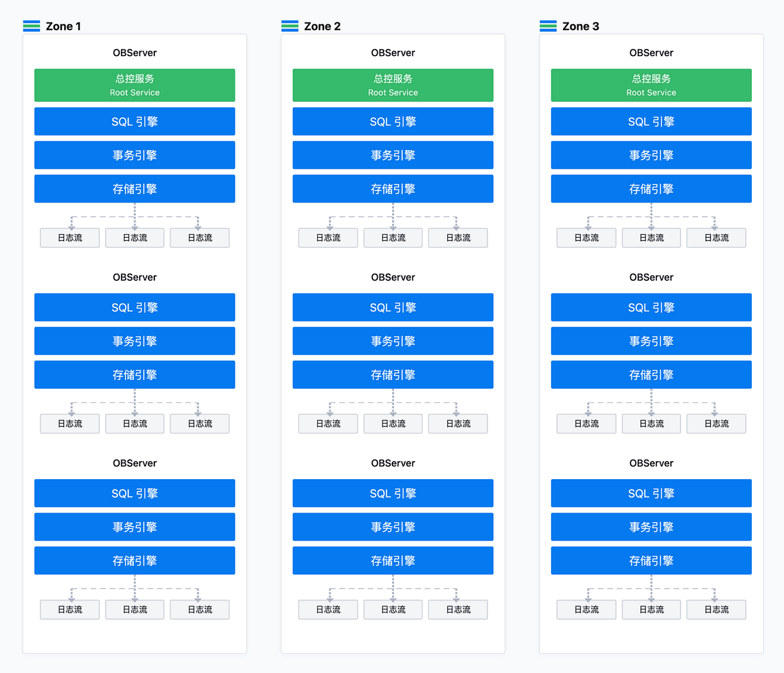Click rightmost 日志流 under Zone 2's bottom OBServer
Viewport: 784px width, 673px height.
458,609
